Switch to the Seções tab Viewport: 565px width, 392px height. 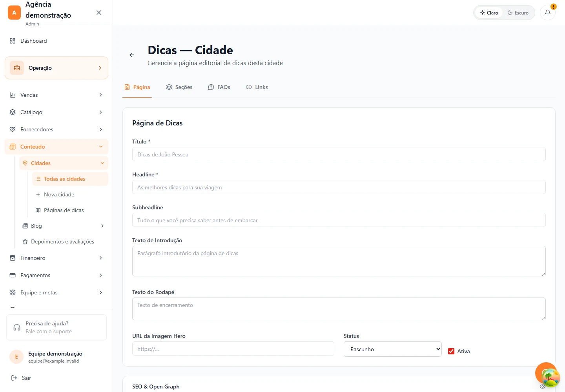click(x=179, y=87)
